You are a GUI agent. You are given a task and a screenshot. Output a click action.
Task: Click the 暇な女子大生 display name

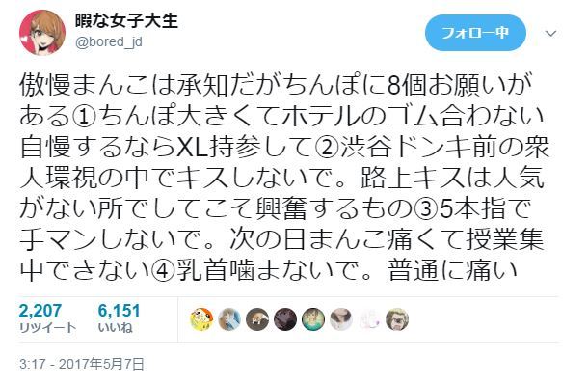coord(126,20)
